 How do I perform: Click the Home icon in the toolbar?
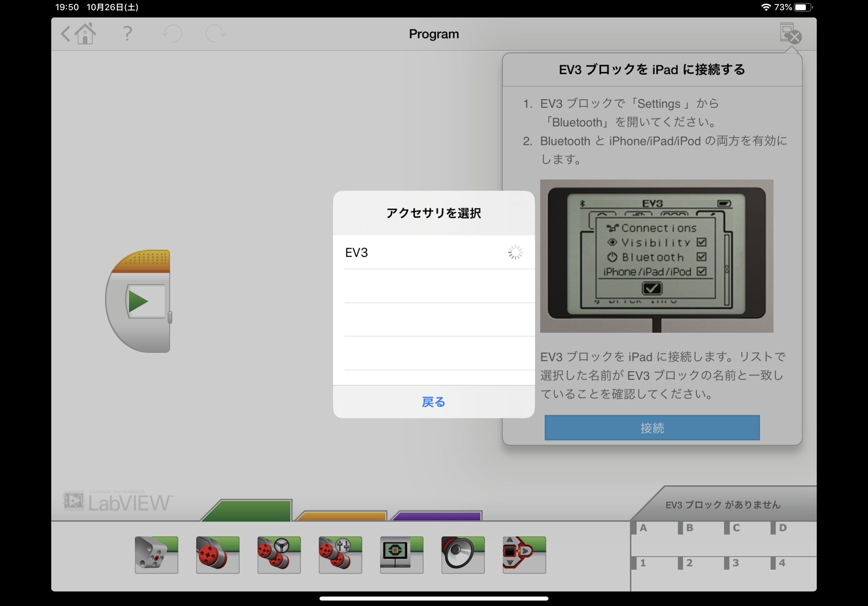(x=86, y=34)
